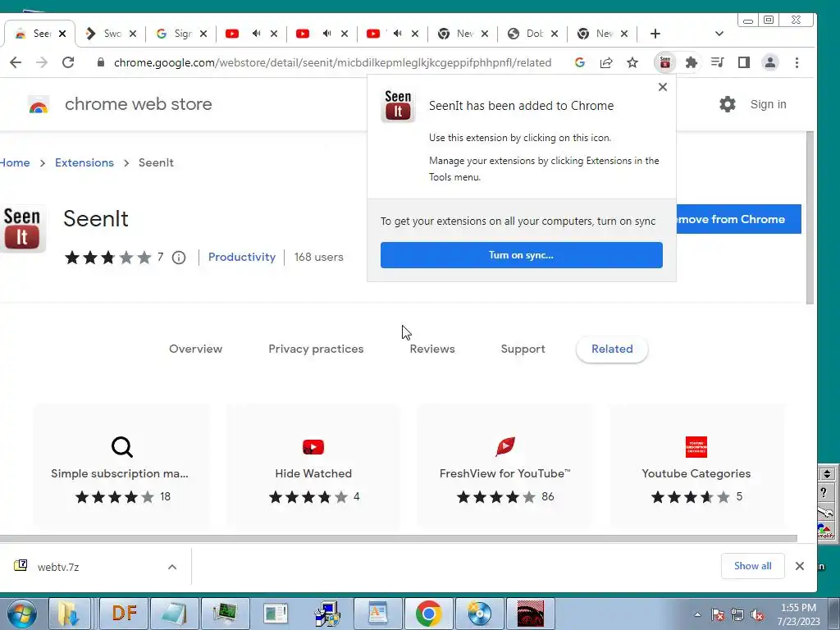Open the Productivity category link
The image size is (840, 630).
click(242, 257)
